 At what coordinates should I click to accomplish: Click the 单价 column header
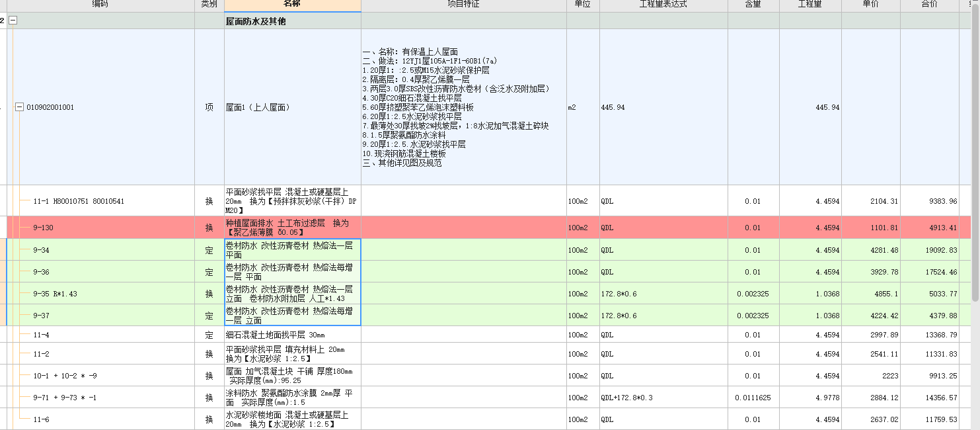(x=871, y=5)
